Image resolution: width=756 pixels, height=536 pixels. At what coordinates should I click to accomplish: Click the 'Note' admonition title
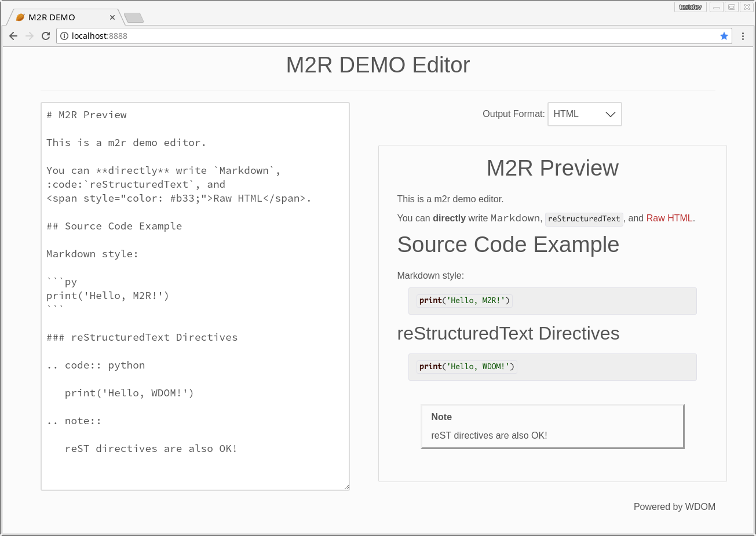click(441, 417)
